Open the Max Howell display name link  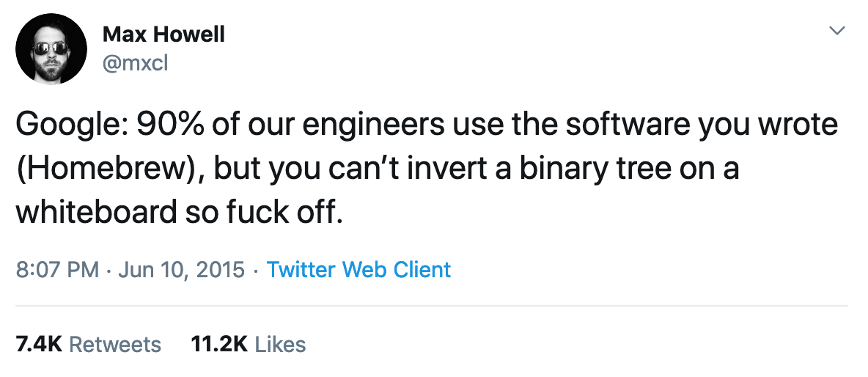pos(163,34)
